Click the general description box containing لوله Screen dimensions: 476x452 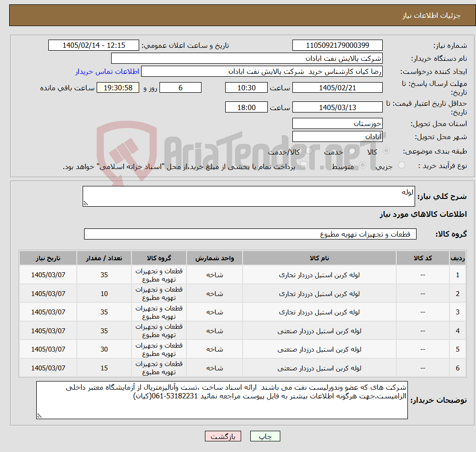[x=248, y=196]
